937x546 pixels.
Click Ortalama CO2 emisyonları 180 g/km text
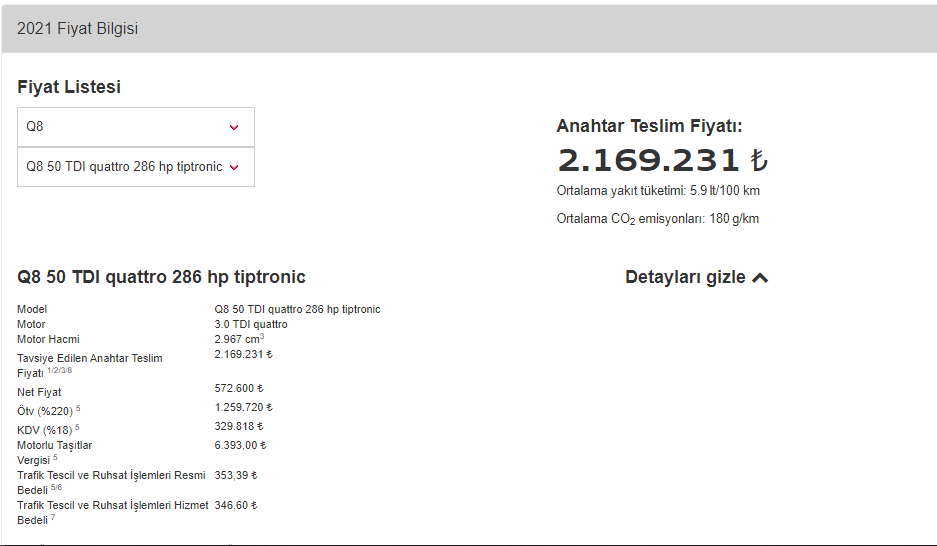click(657, 219)
